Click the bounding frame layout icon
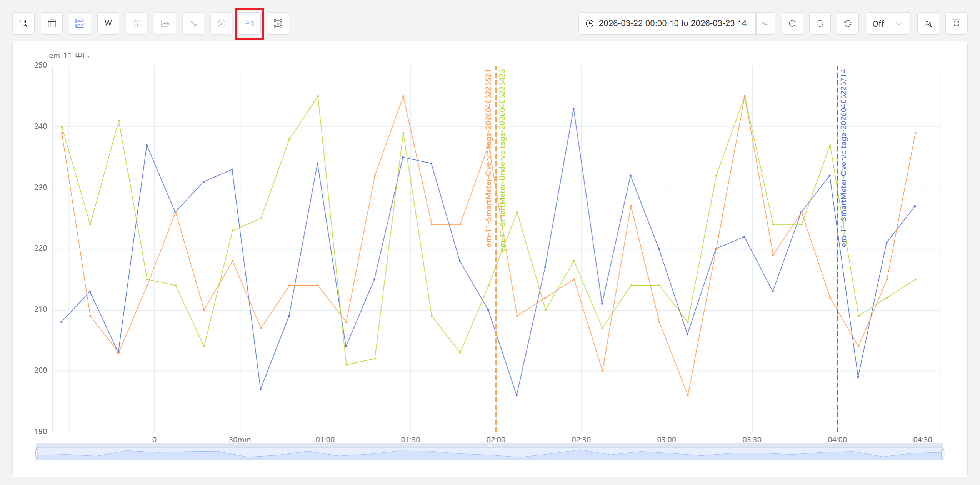980x485 pixels. coord(278,23)
